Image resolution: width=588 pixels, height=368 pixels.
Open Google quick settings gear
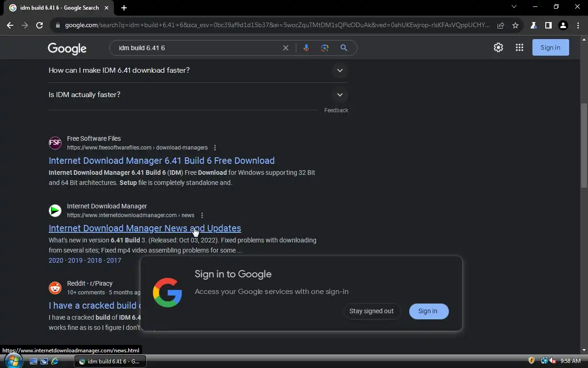(x=498, y=47)
